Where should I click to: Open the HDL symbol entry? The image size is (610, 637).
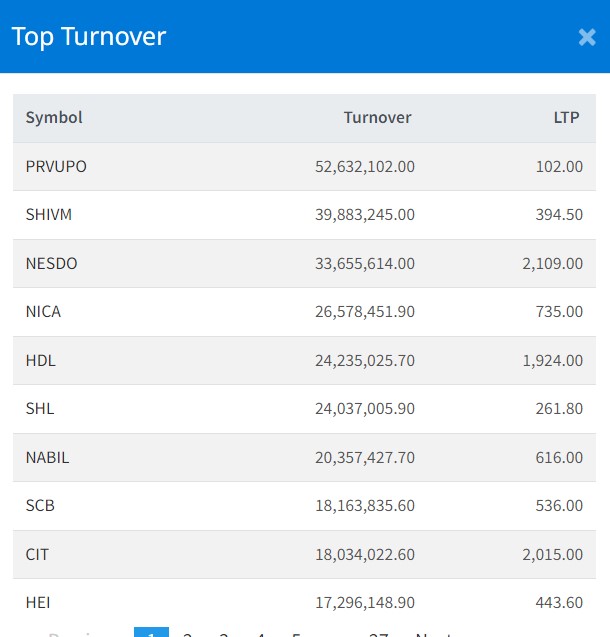pyautogui.click(x=41, y=360)
